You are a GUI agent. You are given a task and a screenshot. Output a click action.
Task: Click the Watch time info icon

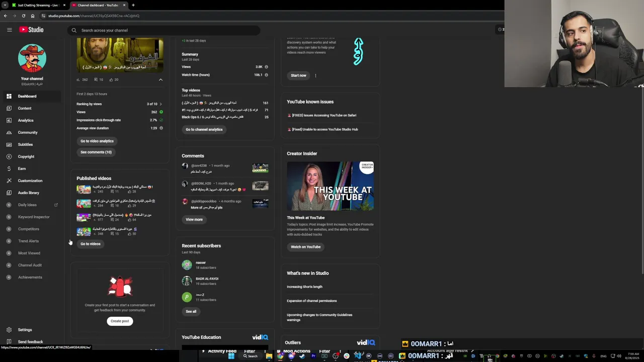(x=266, y=75)
